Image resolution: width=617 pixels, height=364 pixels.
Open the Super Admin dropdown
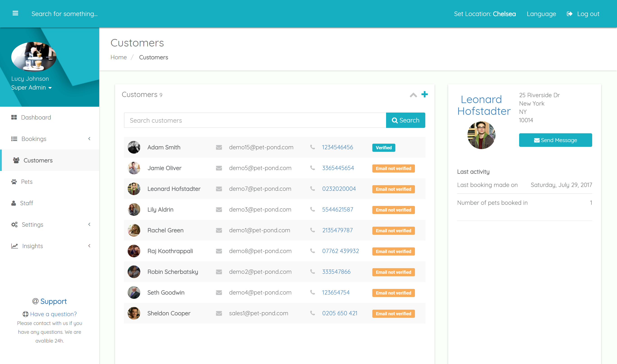click(x=31, y=88)
